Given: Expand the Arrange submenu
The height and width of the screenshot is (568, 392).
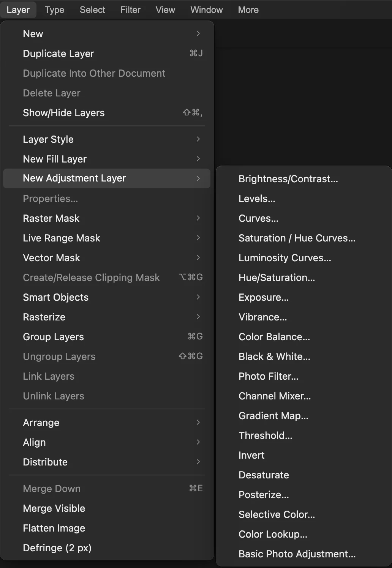Looking at the screenshot, I should (107, 423).
